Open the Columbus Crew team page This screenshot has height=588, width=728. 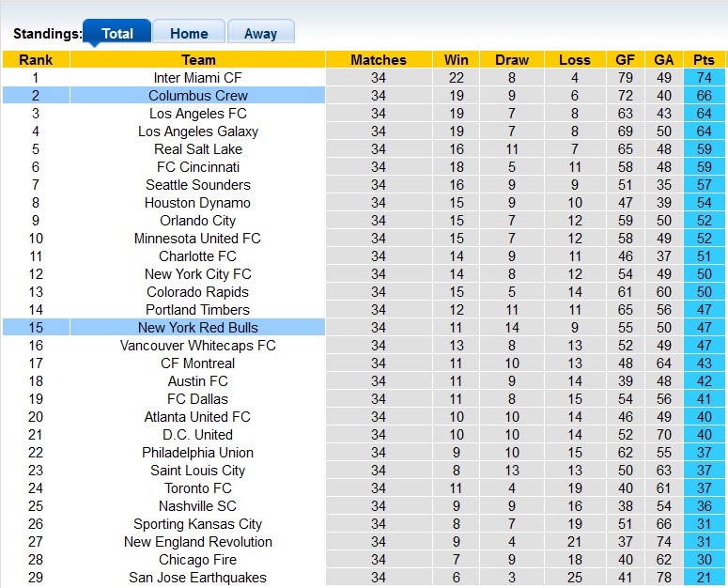coord(198,96)
